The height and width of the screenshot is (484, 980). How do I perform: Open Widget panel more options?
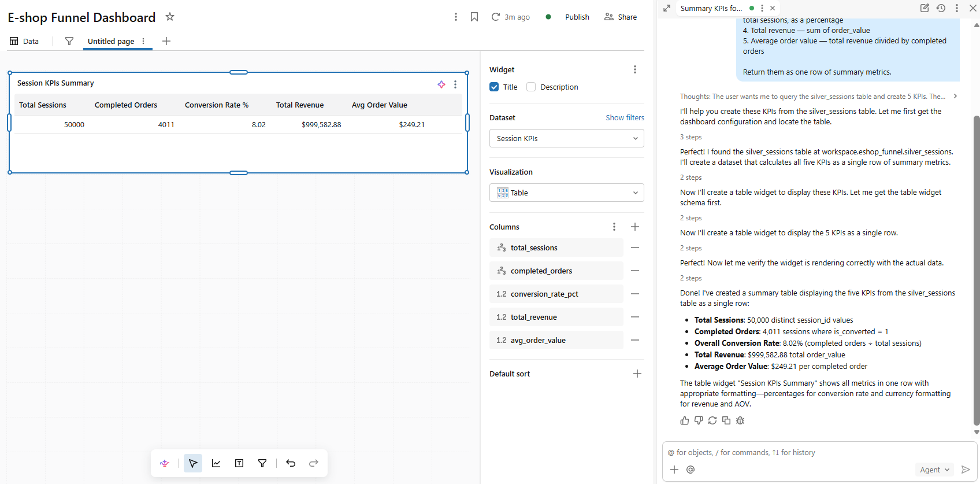coord(635,69)
